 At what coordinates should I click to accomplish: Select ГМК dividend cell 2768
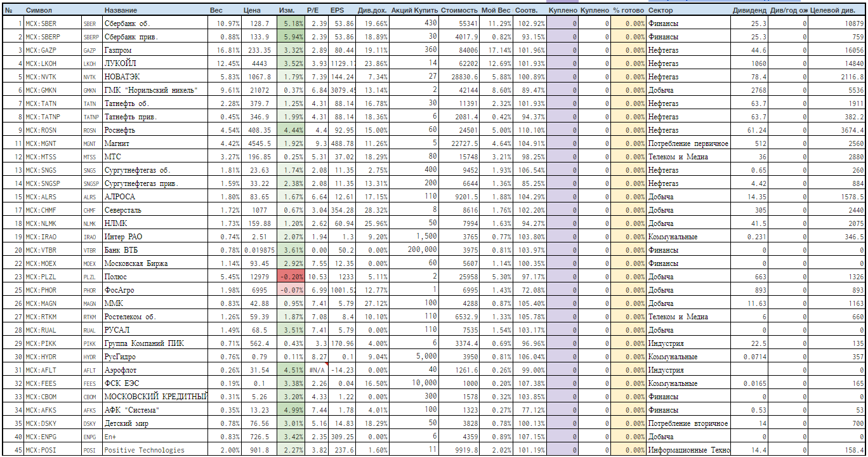tap(749, 90)
